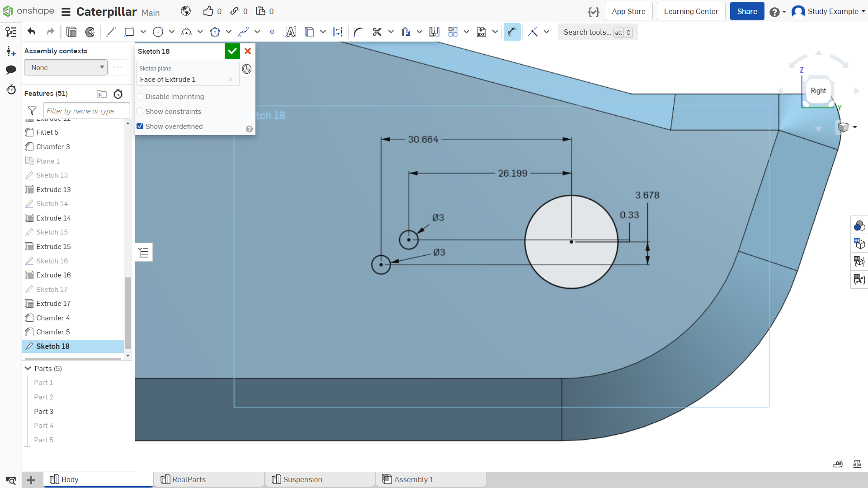This screenshot has width=868, height=488.
Task: Select the Trim scissors tool
Action: [x=377, y=32]
